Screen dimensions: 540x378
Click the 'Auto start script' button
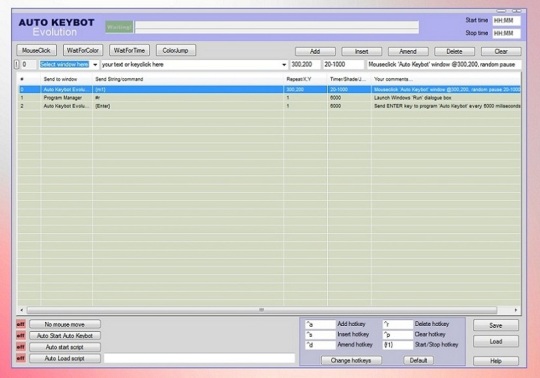[65, 347]
